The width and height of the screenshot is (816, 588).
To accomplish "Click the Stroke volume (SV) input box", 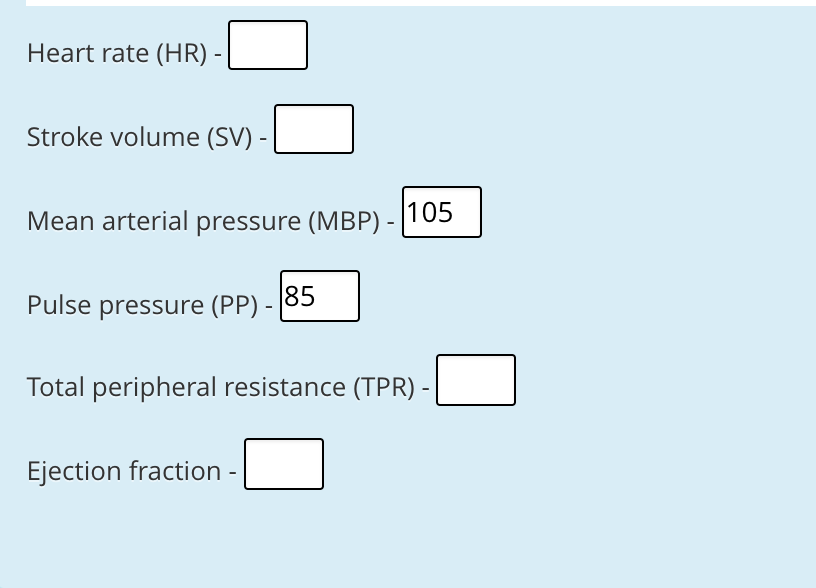I will point(313,129).
